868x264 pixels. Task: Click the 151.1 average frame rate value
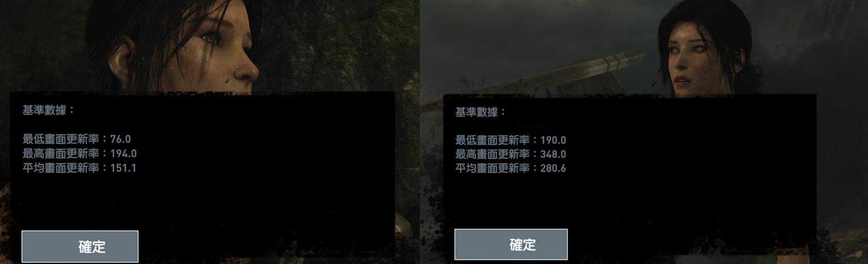click(x=123, y=168)
